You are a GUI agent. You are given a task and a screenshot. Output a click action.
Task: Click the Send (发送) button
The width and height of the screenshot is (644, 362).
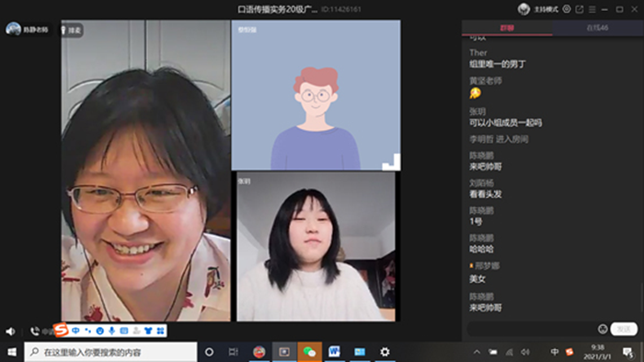(x=624, y=329)
